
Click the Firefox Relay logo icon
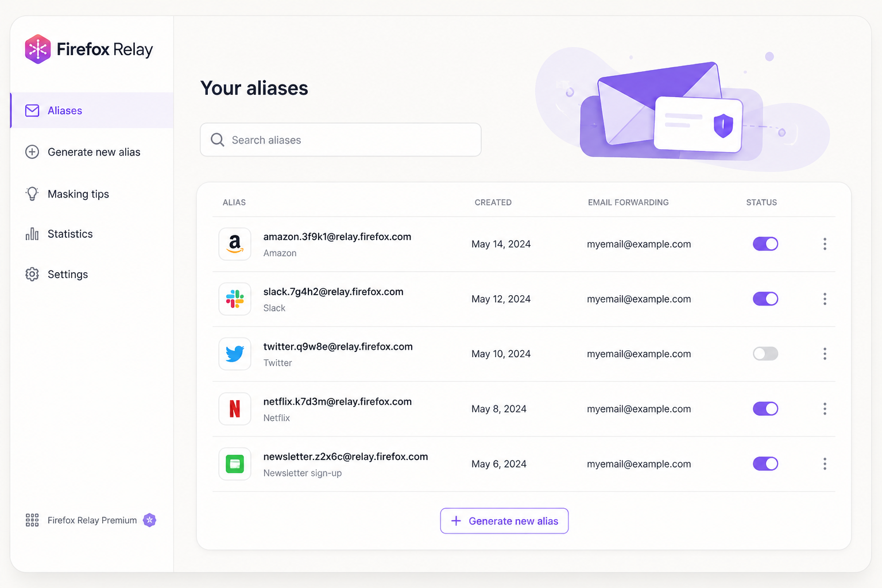click(x=38, y=49)
